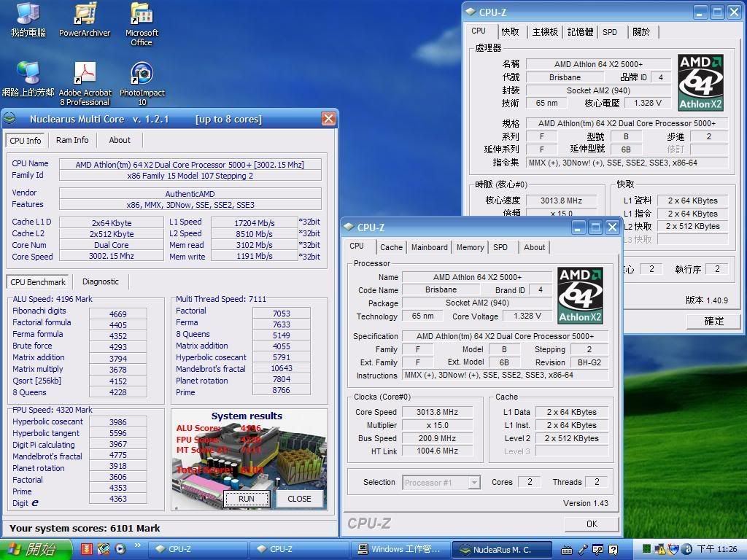747x560 pixels.
Task: Click the security shield tray icon
Action: tap(673, 549)
